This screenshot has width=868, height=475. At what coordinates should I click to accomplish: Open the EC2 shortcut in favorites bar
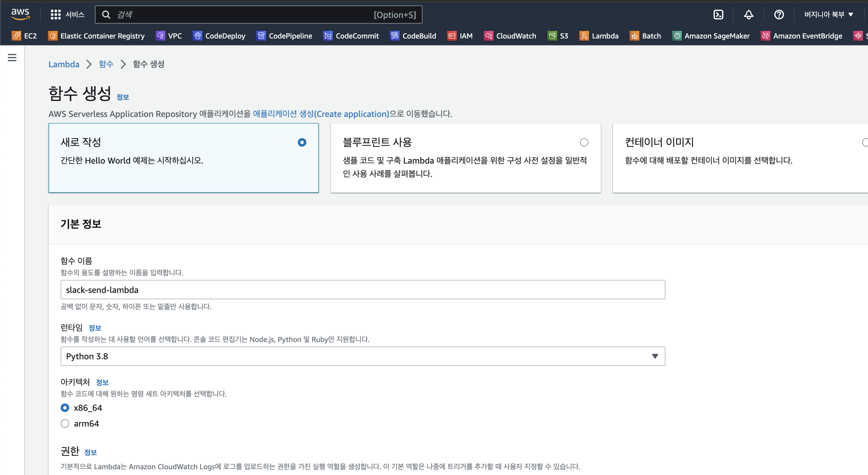coord(24,36)
